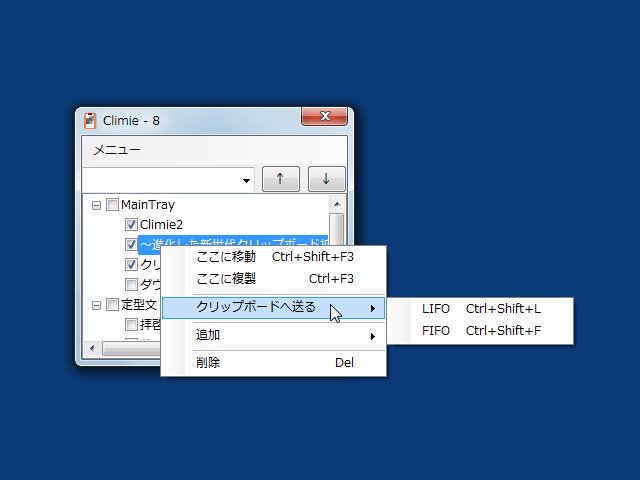Uncheck the クリ item checkbox
The width and height of the screenshot is (640, 480).
point(131,264)
